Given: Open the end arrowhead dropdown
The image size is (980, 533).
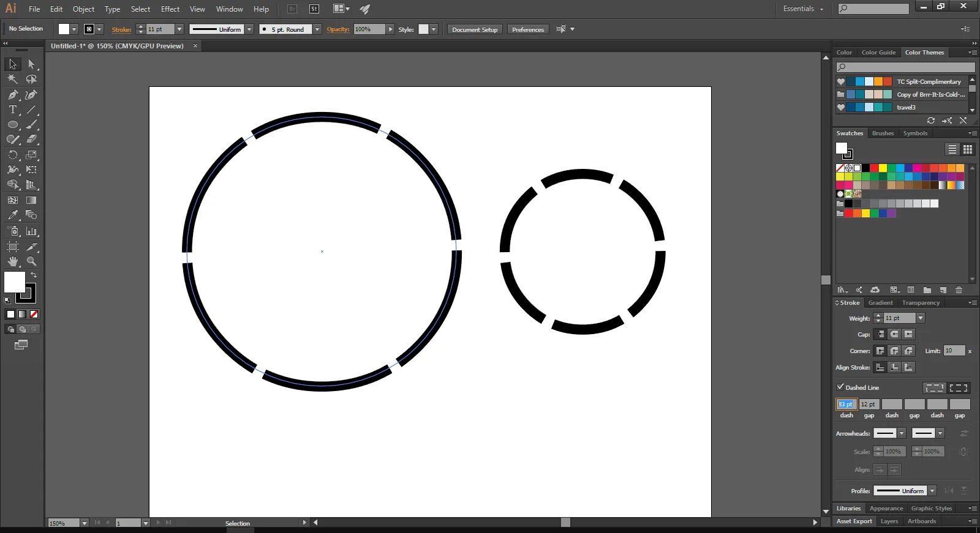Looking at the screenshot, I should click(940, 433).
